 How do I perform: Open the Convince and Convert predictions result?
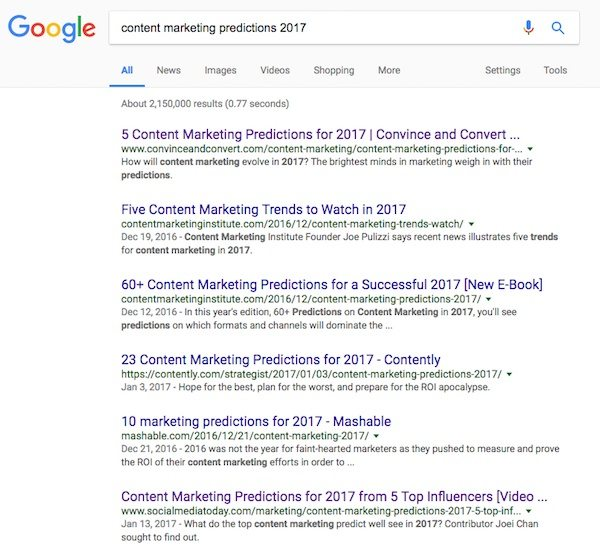point(320,134)
